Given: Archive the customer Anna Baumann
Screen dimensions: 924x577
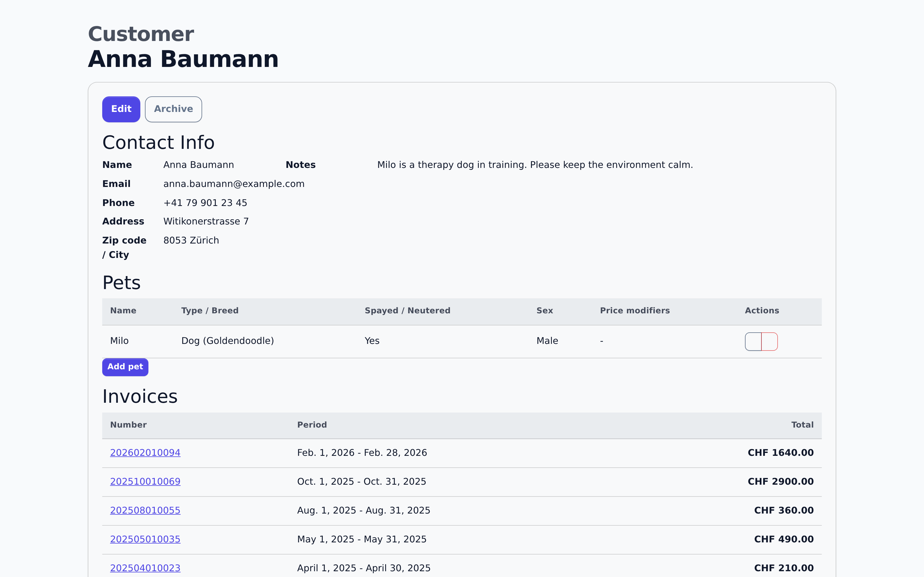Looking at the screenshot, I should pyautogui.click(x=173, y=109).
